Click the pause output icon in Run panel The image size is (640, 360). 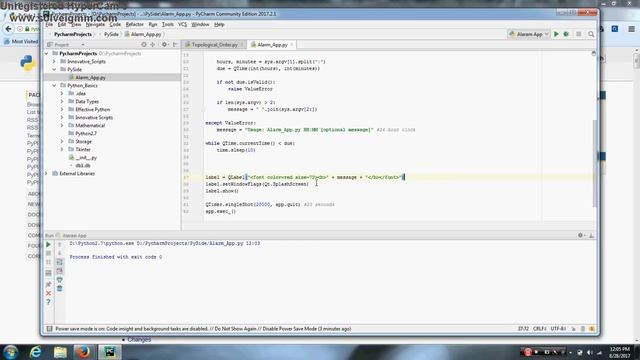click(x=48, y=262)
